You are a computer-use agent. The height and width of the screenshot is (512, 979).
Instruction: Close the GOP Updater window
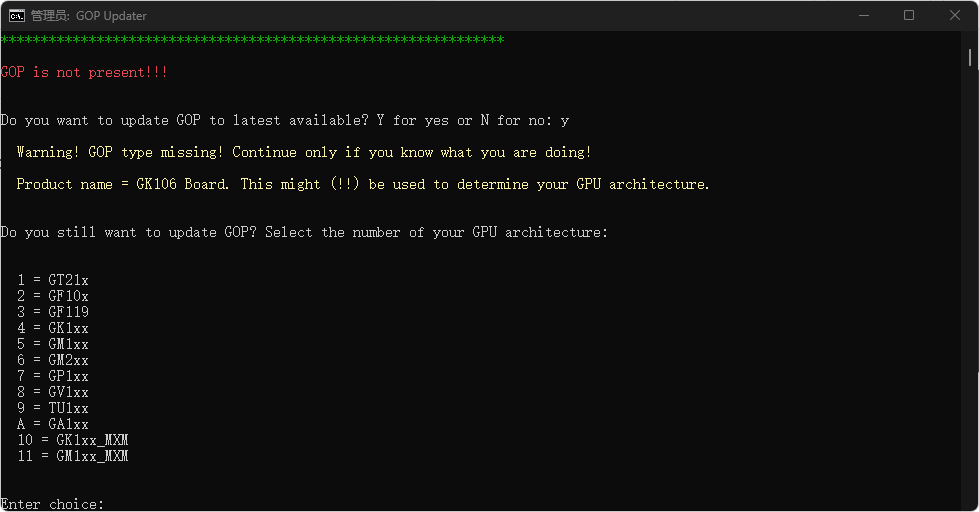coord(955,15)
